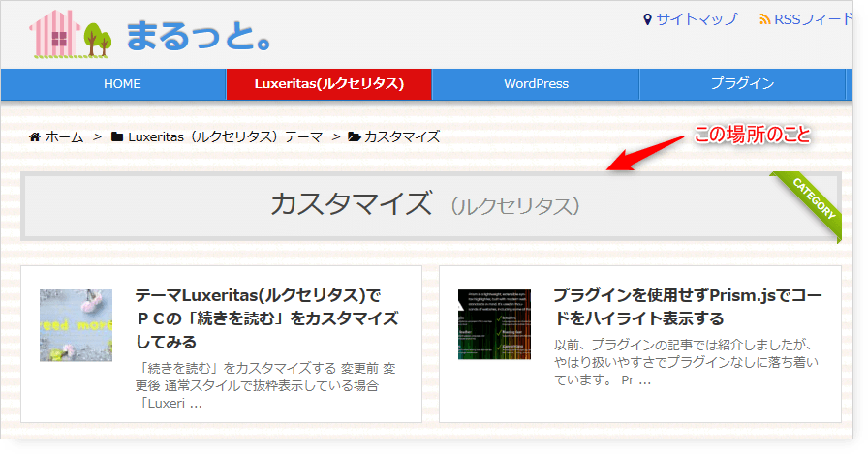Open the RSSフィード link
Screen dimensions: 868x454
tap(814, 19)
